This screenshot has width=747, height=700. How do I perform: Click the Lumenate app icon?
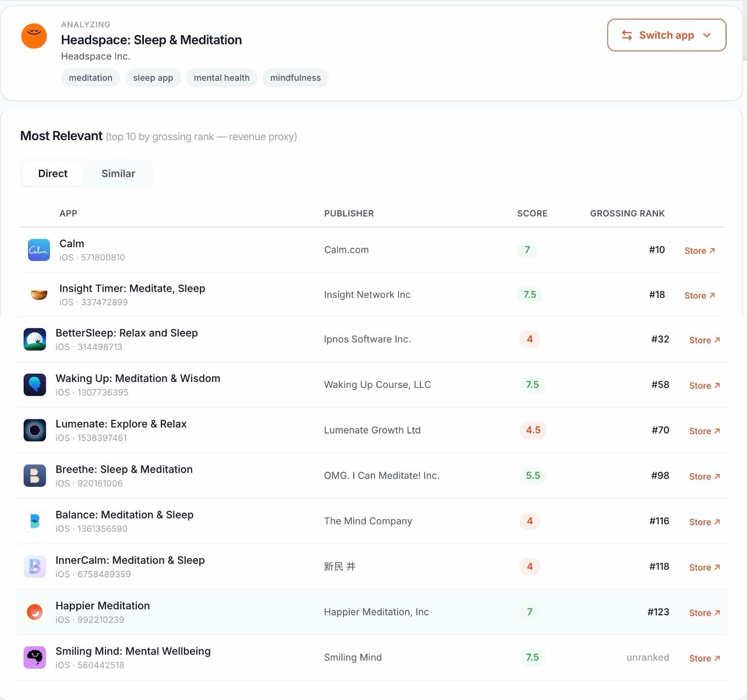tap(35, 430)
